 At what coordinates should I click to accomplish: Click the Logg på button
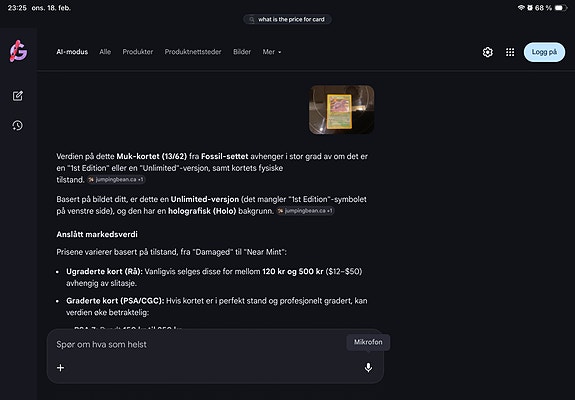point(544,52)
